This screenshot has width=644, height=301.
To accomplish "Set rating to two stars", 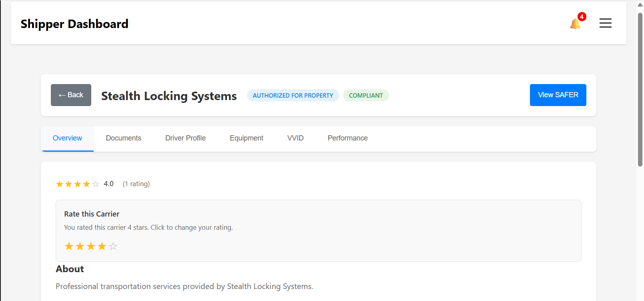I will point(80,246).
